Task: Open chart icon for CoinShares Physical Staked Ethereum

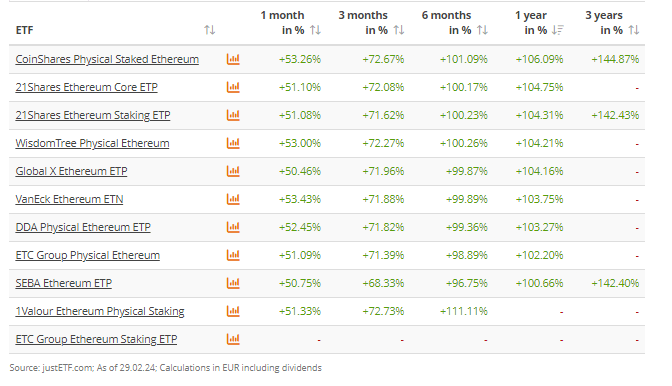Action: click(x=233, y=59)
